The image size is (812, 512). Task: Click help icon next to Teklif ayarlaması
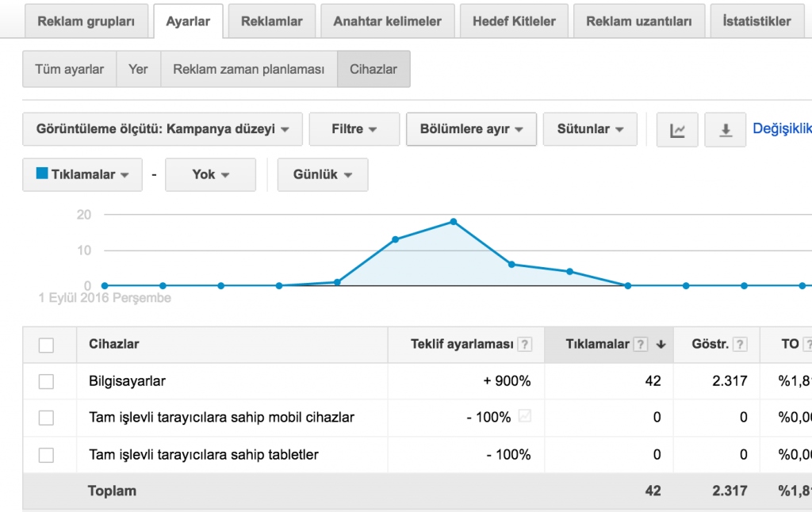[x=525, y=345]
